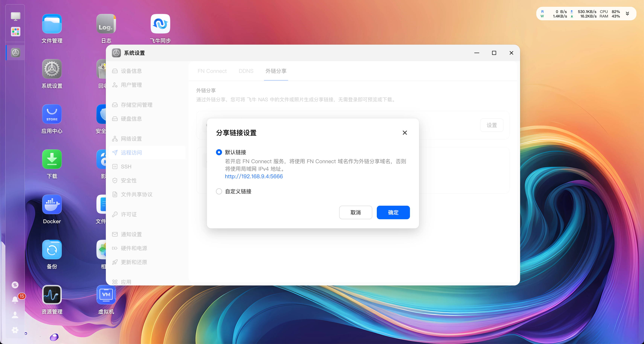The height and width of the screenshot is (344, 644).
Task: Select the 自定义链接 radio option
Action: [219, 191]
